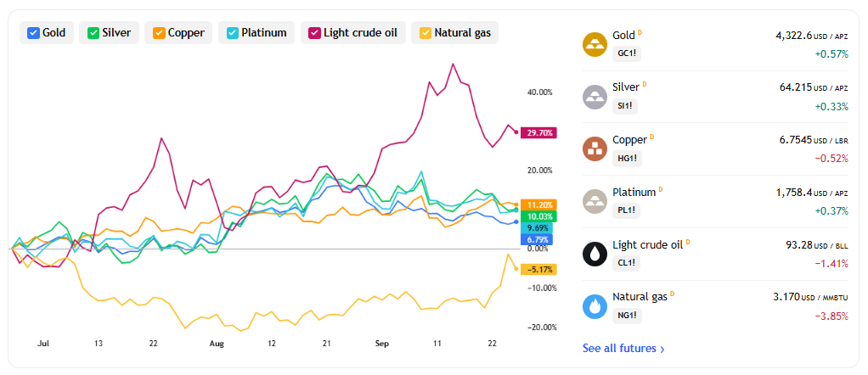The height and width of the screenshot is (375, 868).
Task: Uncheck the Gold series checkbox
Action: (x=32, y=32)
